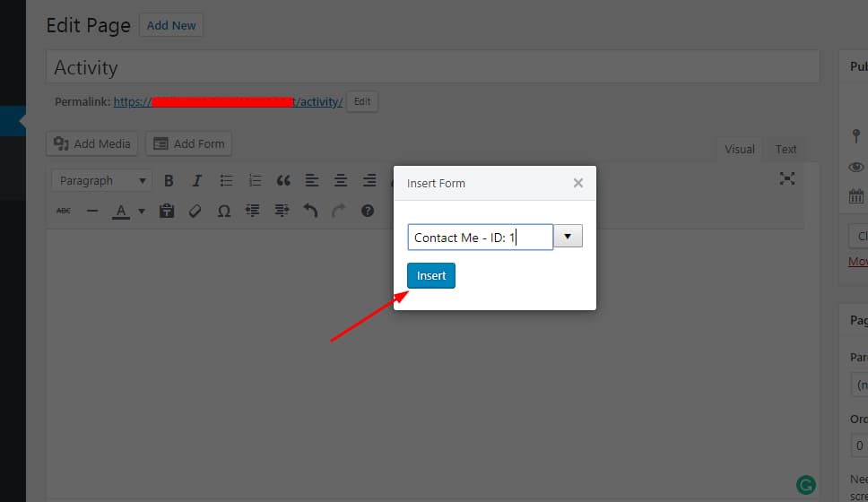Add a blockquote

coord(283,181)
